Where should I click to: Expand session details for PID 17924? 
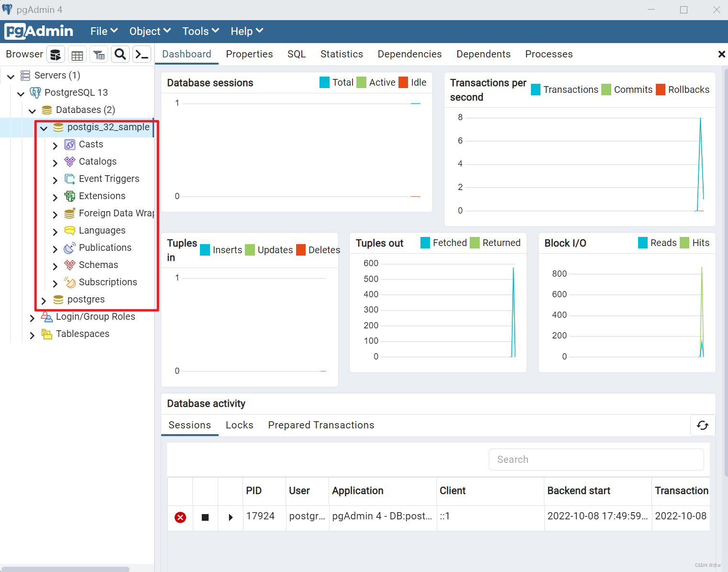231,517
